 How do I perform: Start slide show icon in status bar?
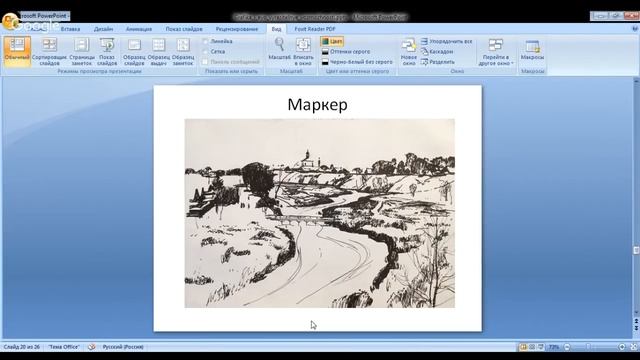541,347
